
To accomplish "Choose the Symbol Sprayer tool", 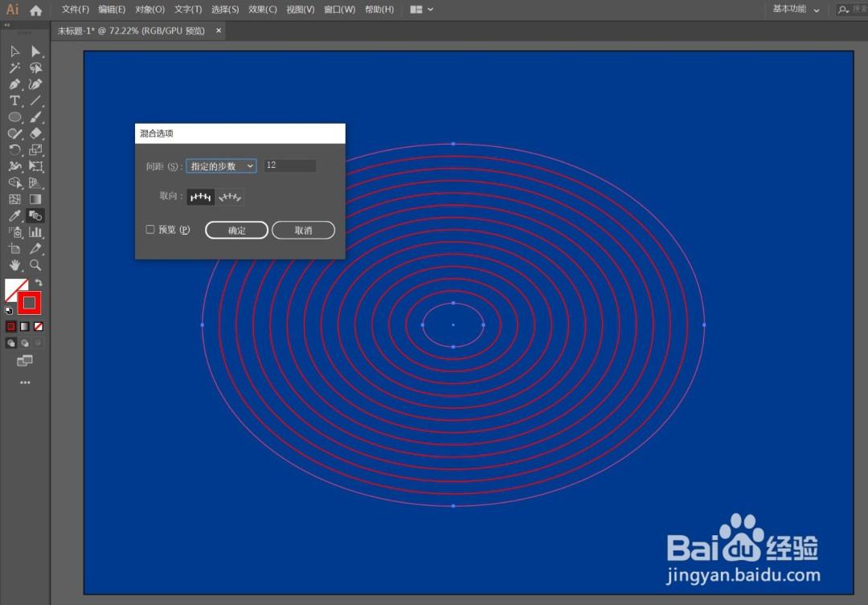I will click(x=15, y=232).
